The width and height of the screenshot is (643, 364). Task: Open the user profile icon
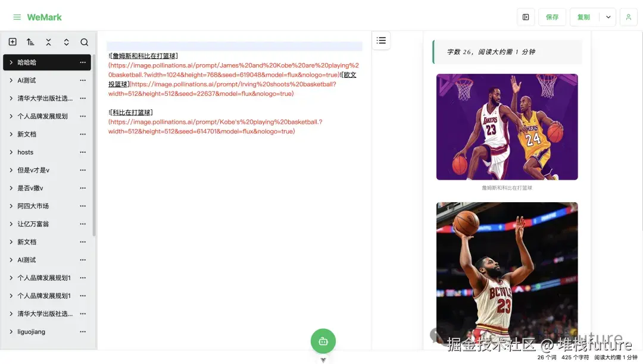tap(628, 17)
